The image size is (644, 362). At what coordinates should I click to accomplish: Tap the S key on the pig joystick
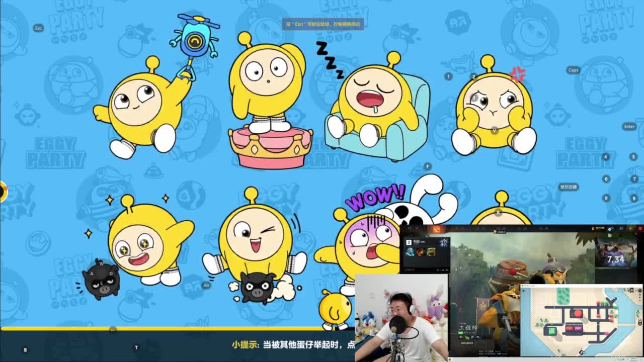coord(102,284)
